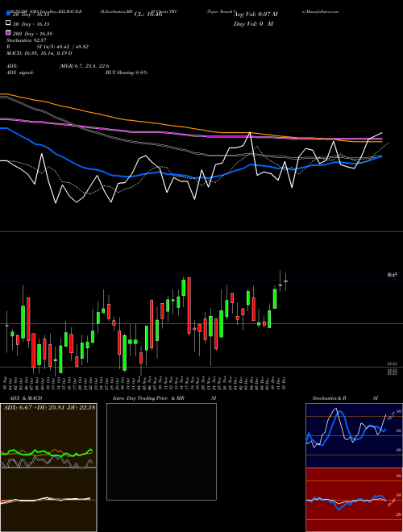
Task: Select the 'Stochastics: 82.37' readout
Action: (x=27, y=40)
